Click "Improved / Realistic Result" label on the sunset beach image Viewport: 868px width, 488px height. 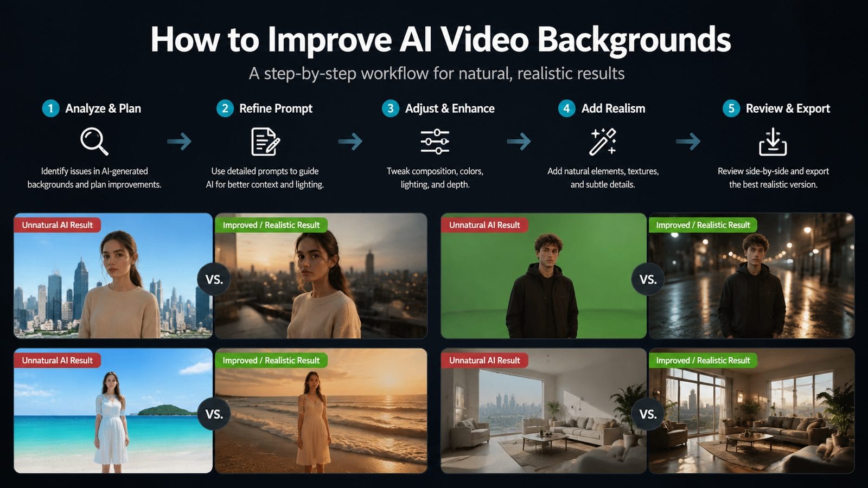(271, 360)
